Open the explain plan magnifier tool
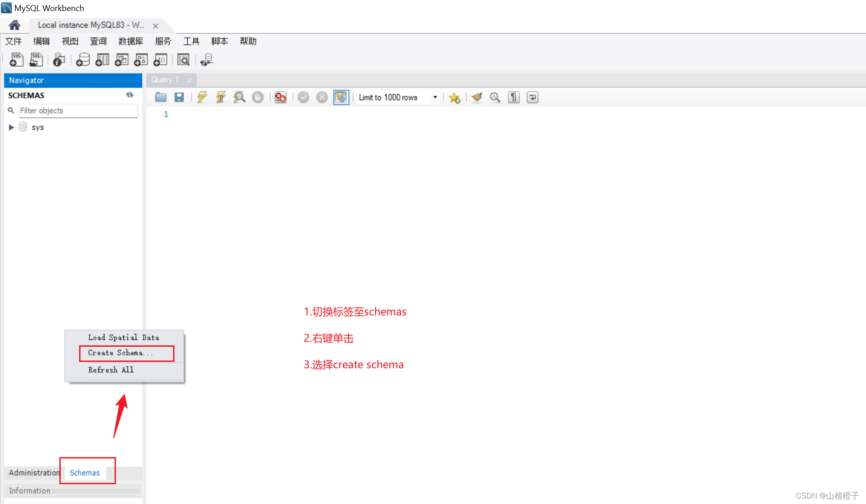Screen dimensions: 866x504 (239, 97)
